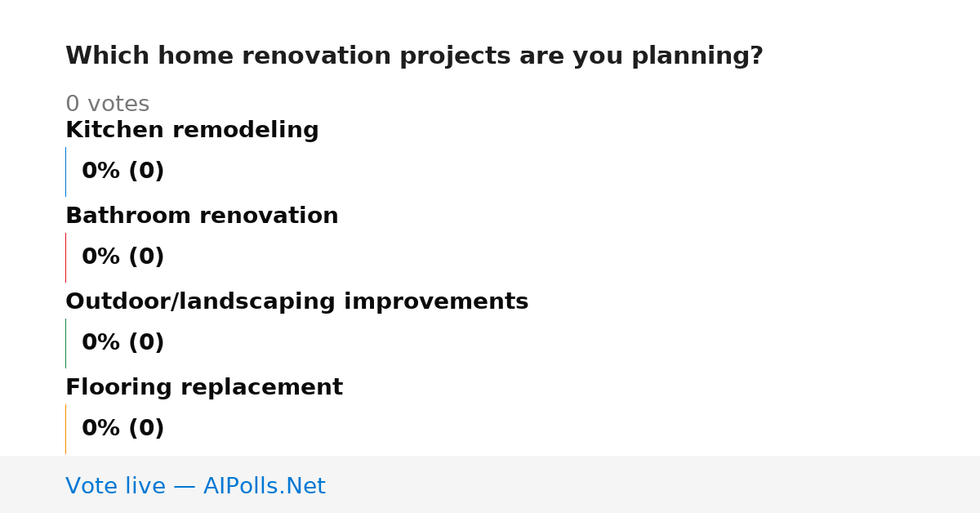Pick the Outdoor/landscaping improvements option
This screenshot has height=513, width=980.
(x=296, y=302)
